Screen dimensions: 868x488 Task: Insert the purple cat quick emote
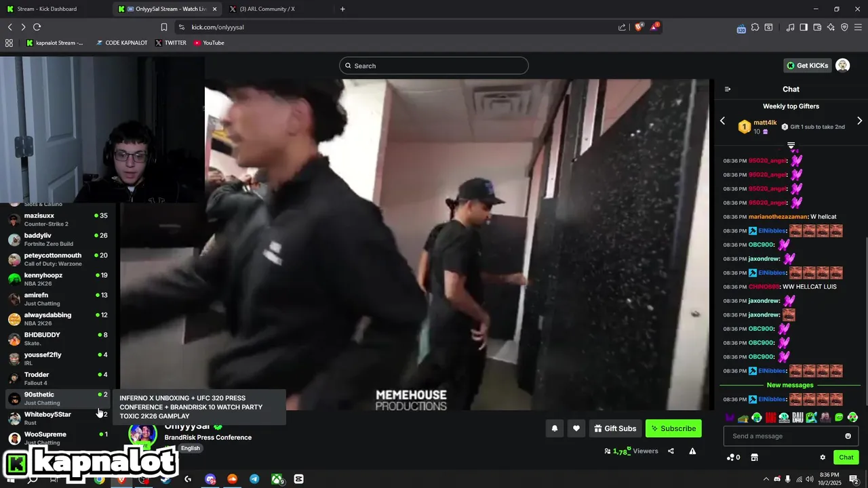730,418
